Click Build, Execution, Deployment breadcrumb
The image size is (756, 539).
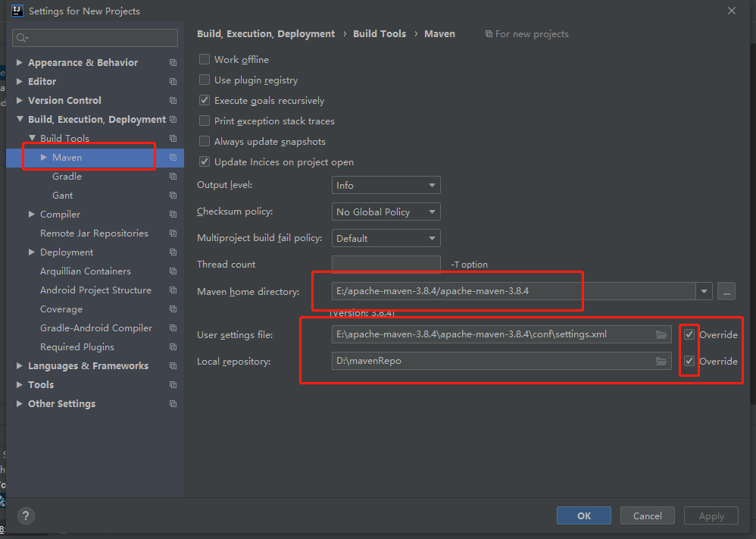tap(266, 34)
